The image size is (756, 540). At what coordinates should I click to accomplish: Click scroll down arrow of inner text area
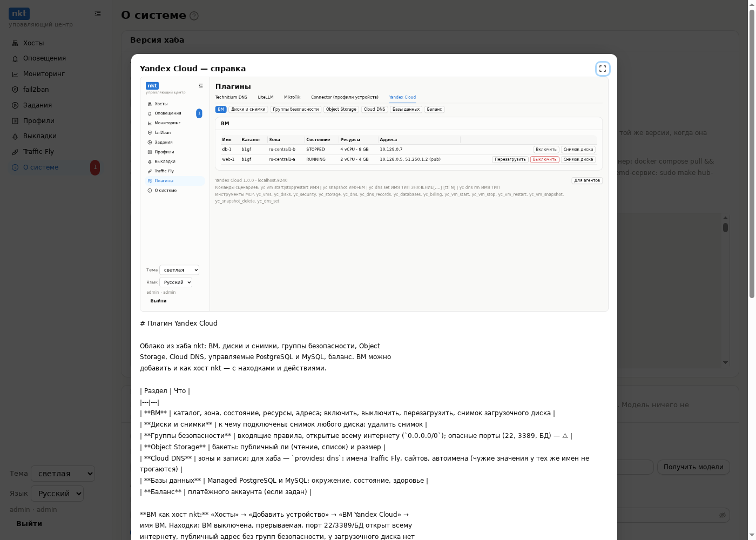coord(725,363)
